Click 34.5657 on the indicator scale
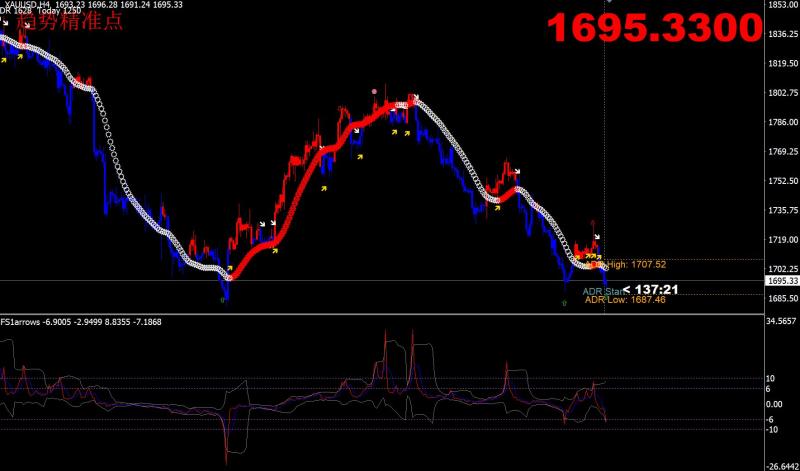Viewport: 800px width, 471px height. coord(783,321)
